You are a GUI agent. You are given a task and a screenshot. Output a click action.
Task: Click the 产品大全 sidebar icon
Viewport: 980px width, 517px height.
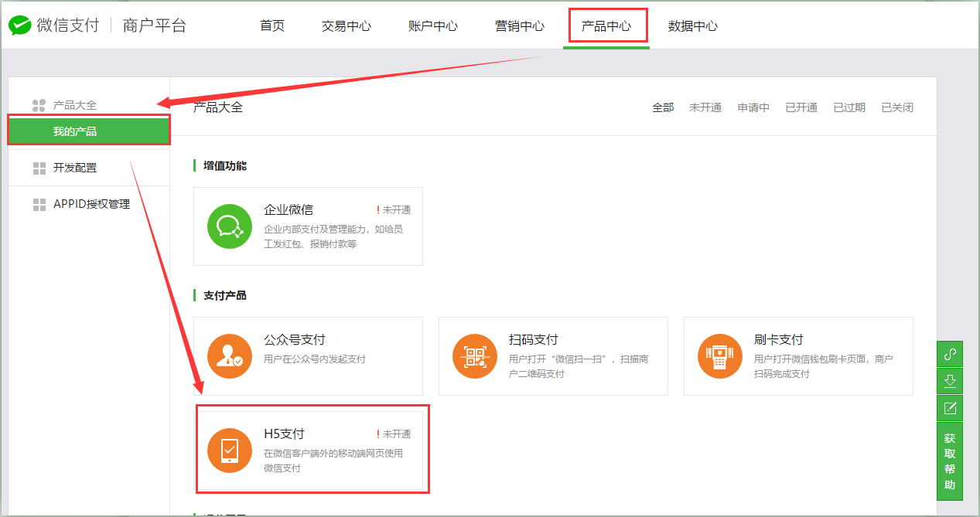[x=39, y=105]
